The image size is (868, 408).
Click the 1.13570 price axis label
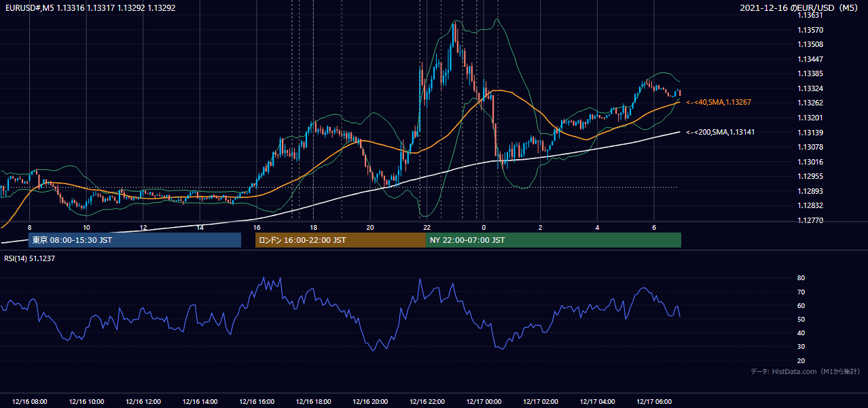811,30
